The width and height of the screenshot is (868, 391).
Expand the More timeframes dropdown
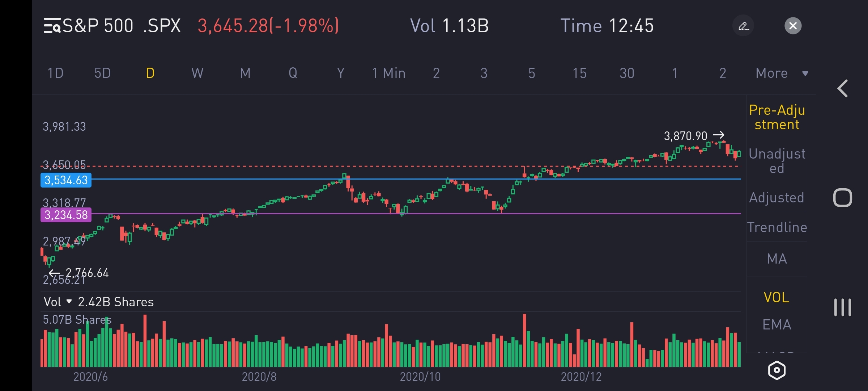(x=781, y=73)
